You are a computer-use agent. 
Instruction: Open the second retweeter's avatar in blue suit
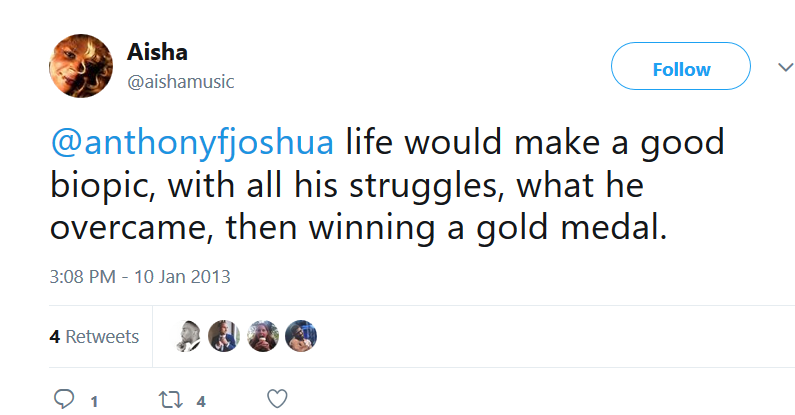(226, 336)
